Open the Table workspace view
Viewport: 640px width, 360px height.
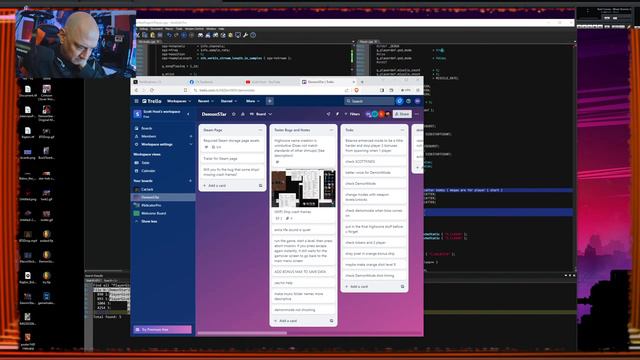click(x=145, y=163)
